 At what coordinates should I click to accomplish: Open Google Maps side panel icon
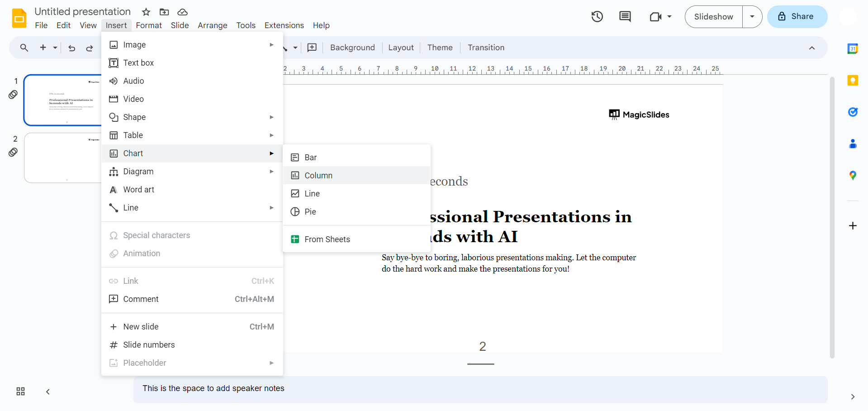click(x=853, y=176)
